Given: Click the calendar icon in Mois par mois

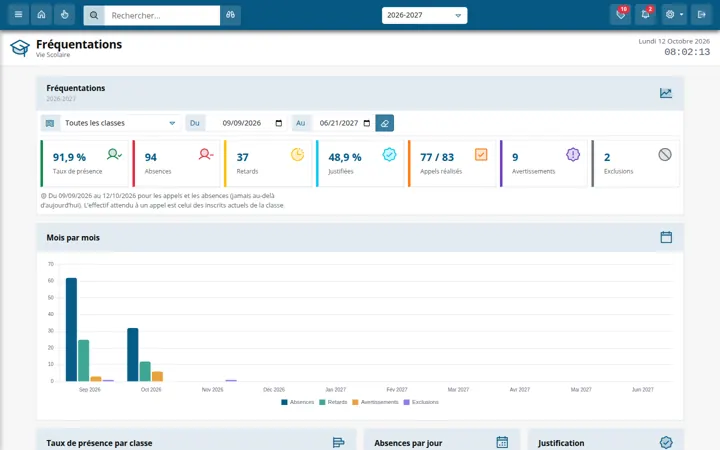Looking at the screenshot, I should click(x=666, y=237).
